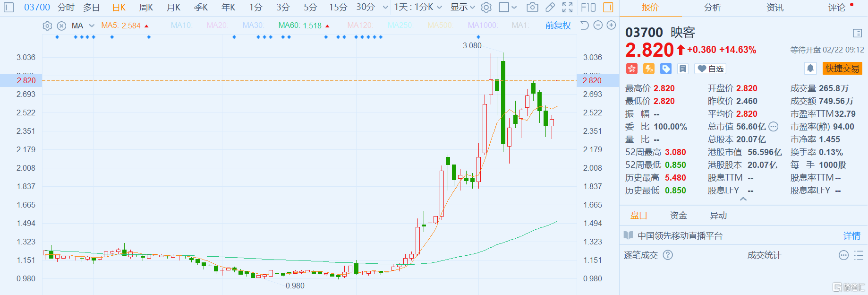The height and width of the screenshot is (295, 868).
Task: Open MA indicator settings gear
Action: [47, 26]
